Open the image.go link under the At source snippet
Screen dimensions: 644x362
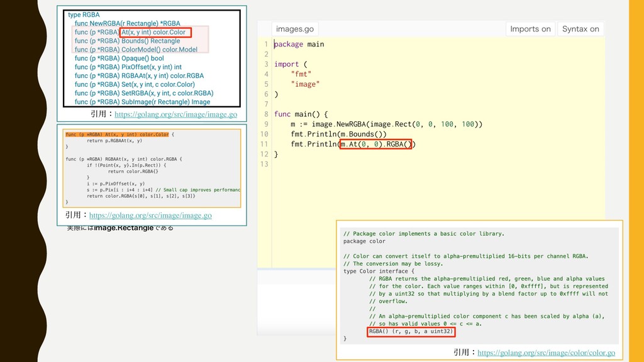pyautogui.click(x=150, y=216)
